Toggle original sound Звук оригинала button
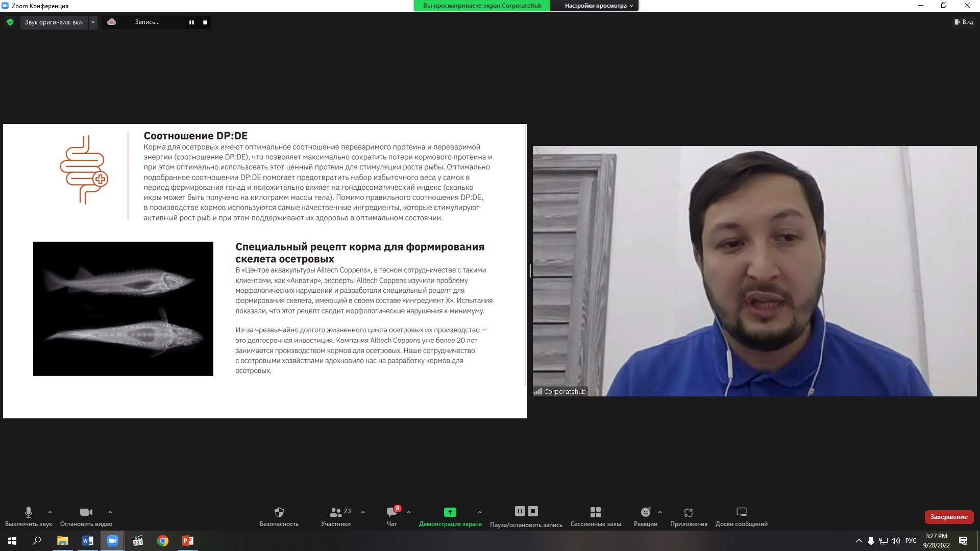980x551 pixels. coord(54,22)
